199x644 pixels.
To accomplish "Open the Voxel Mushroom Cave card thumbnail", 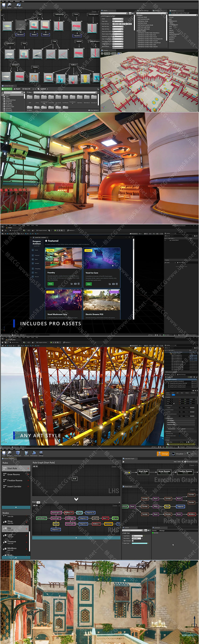I will pyautogui.click(x=63, y=300).
